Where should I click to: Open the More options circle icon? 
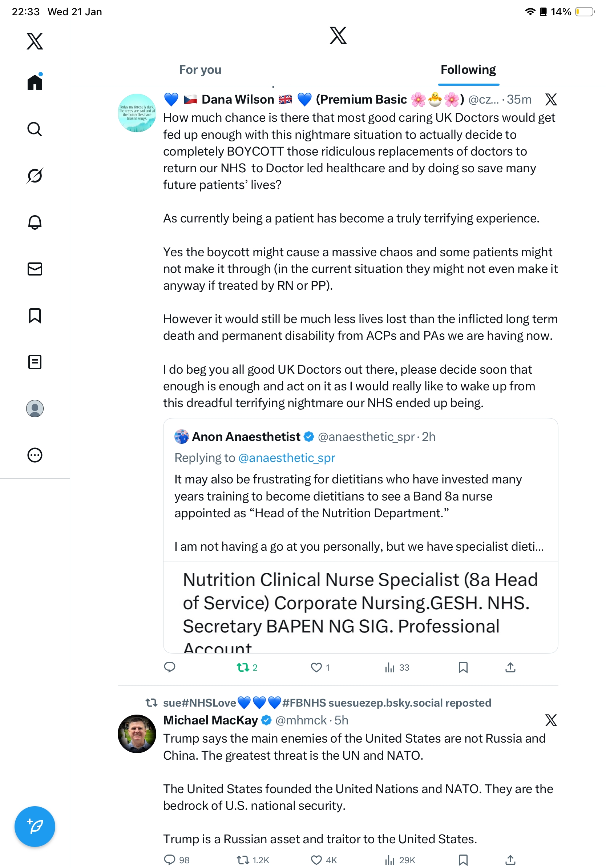[x=35, y=455]
